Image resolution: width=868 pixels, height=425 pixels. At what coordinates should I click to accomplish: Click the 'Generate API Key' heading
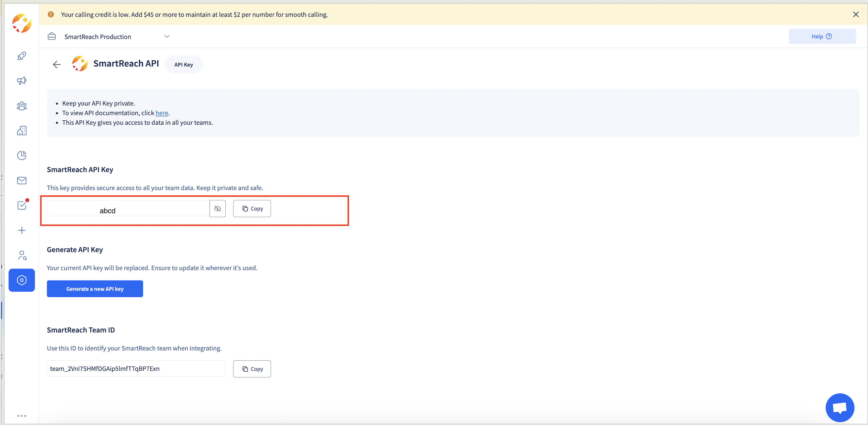click(75, 250)
